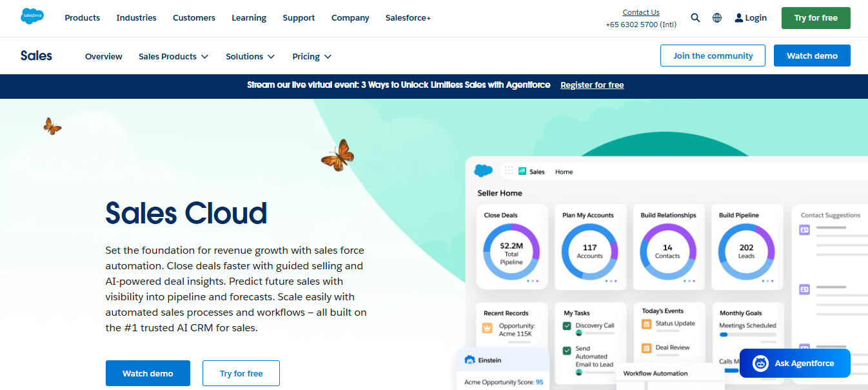
Task: Click the Opportunity crown icon in Recent Records
Action: point(488,327)
